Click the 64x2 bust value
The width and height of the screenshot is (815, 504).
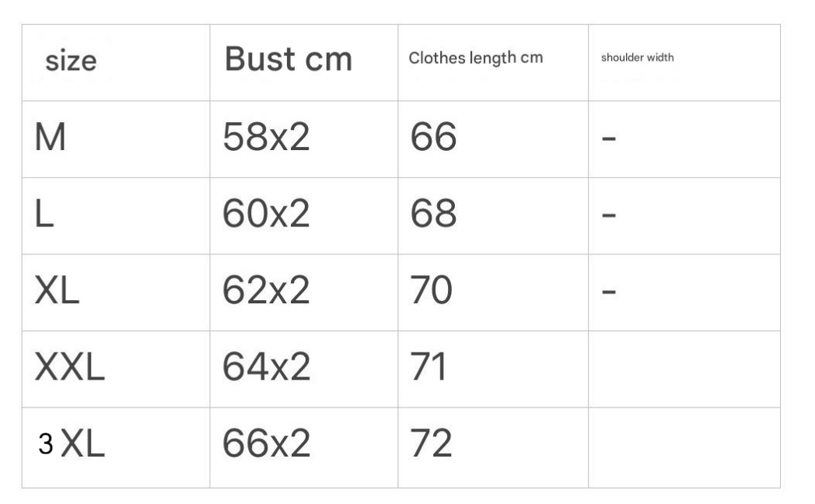266,368
